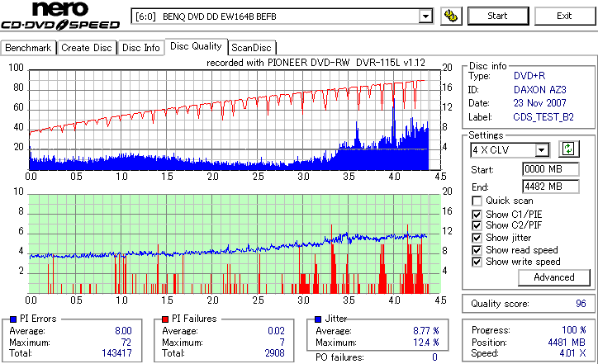Click the disc label CDS_TEST_B2
Viewport: 598px width, 364px height.
click(x=543, y=117)
